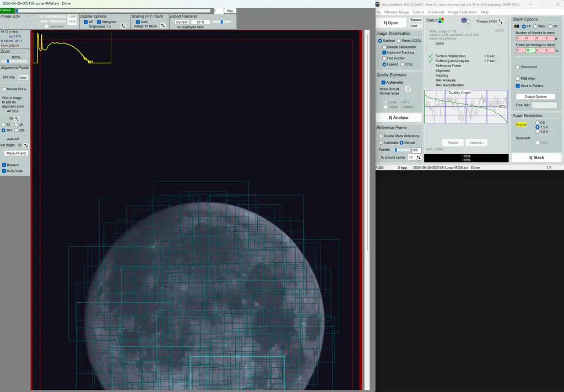The height and width of the screenshot is (392, 564).
Task: Select AP size 48 radio button
Action: coord(16,125)
